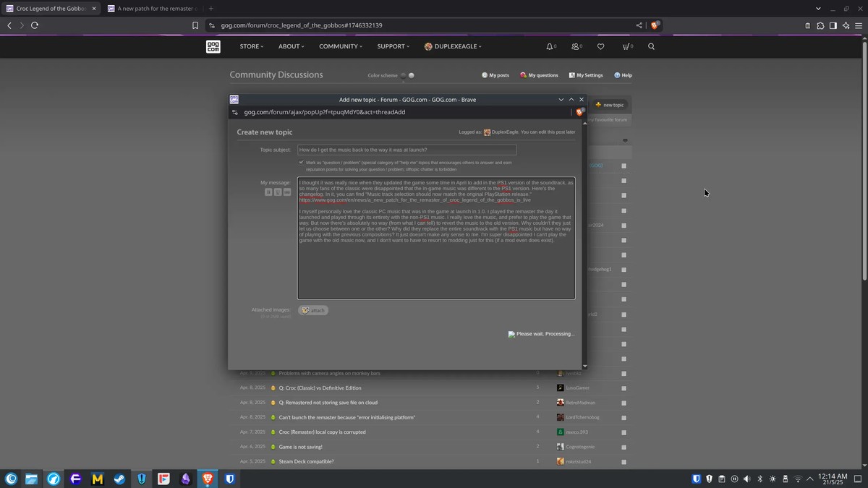The height and width of the screenshot is (488, 868).
Task: Click the Attach images button
Action: coord(313,310)
